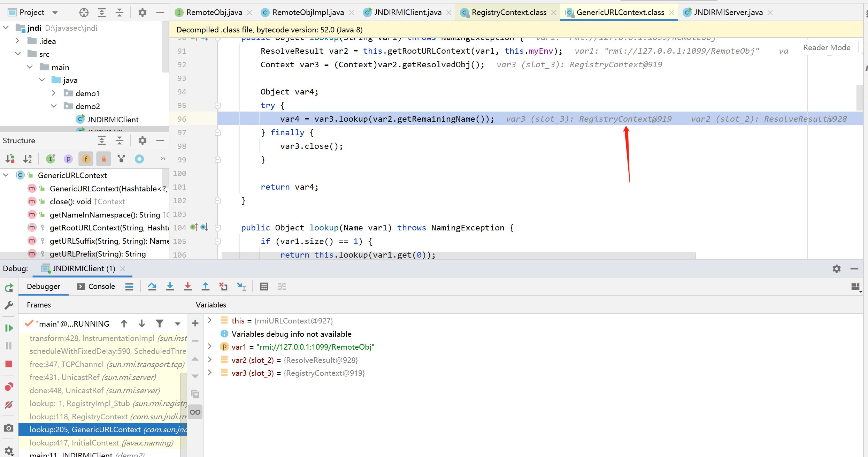Toggle show watches glasses icon
Screen dimensions: 868x457
pyautogui.click(x=195, y=412)
